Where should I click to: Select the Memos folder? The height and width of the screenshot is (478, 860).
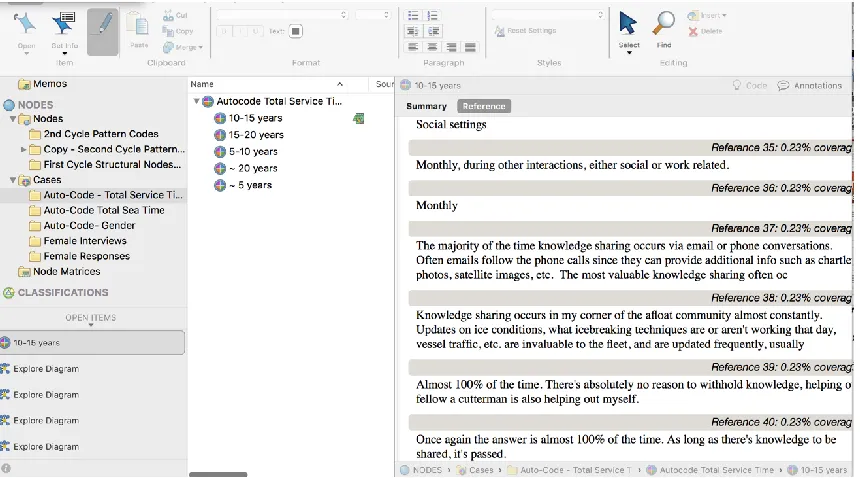pyautogui.click(x=43, y=84)
